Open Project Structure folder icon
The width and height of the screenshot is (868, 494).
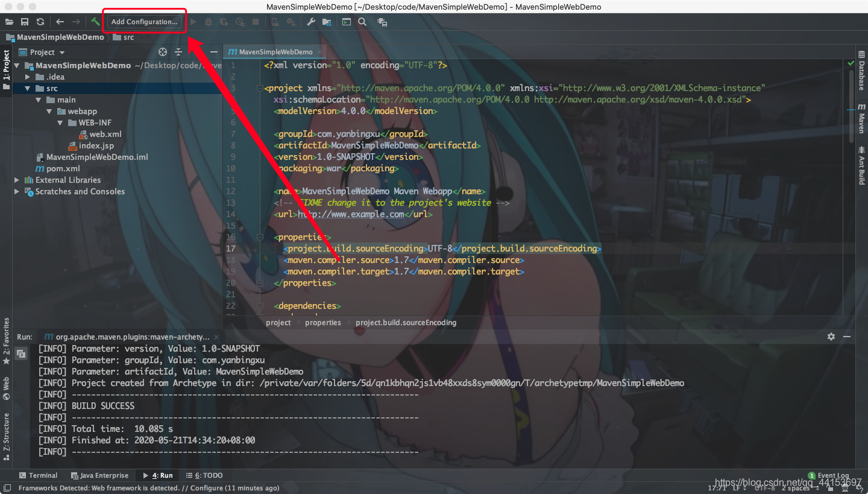pos(327,22)
